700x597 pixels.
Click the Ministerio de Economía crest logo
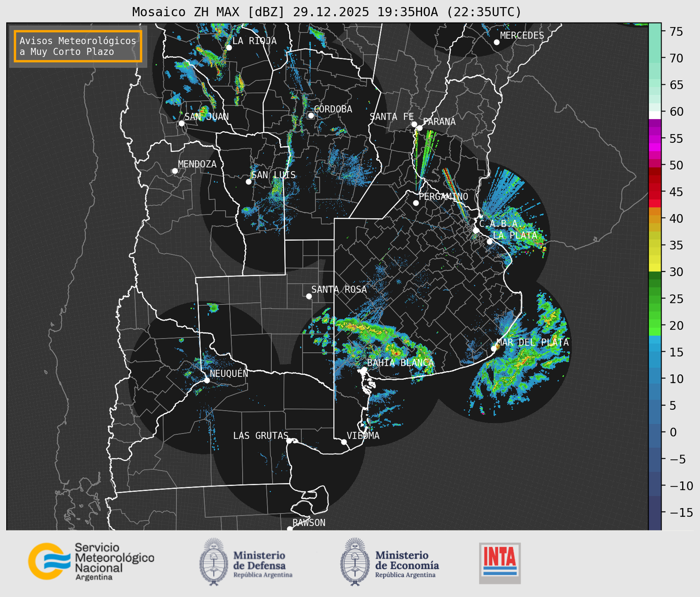[x=355, y=562]
